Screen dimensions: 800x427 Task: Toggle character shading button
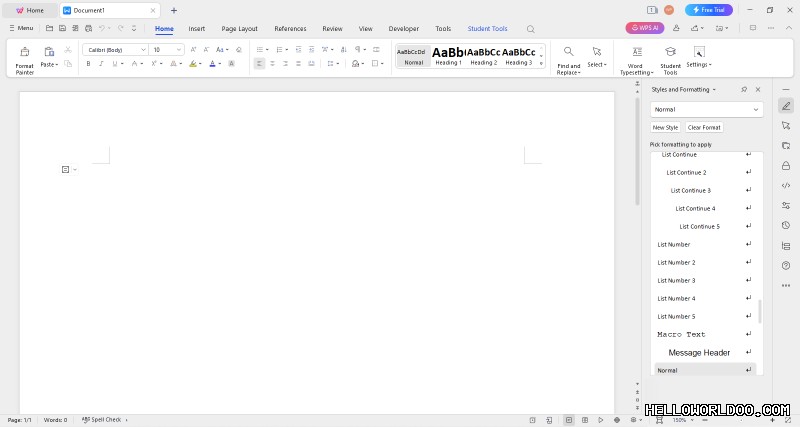point(232,64)
